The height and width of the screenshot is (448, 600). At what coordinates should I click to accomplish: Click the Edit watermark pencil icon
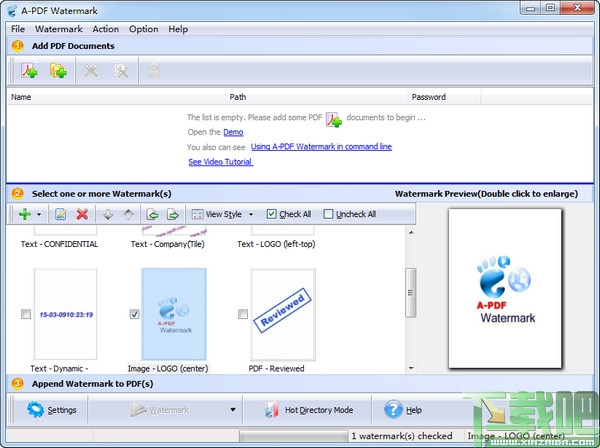pyautogui.click(x=60, y=214)
